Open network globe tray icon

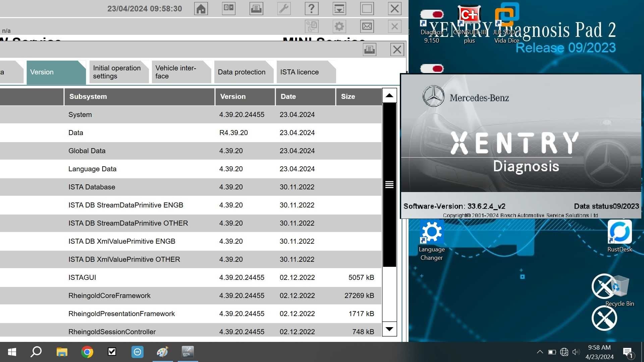click(564, 352)
